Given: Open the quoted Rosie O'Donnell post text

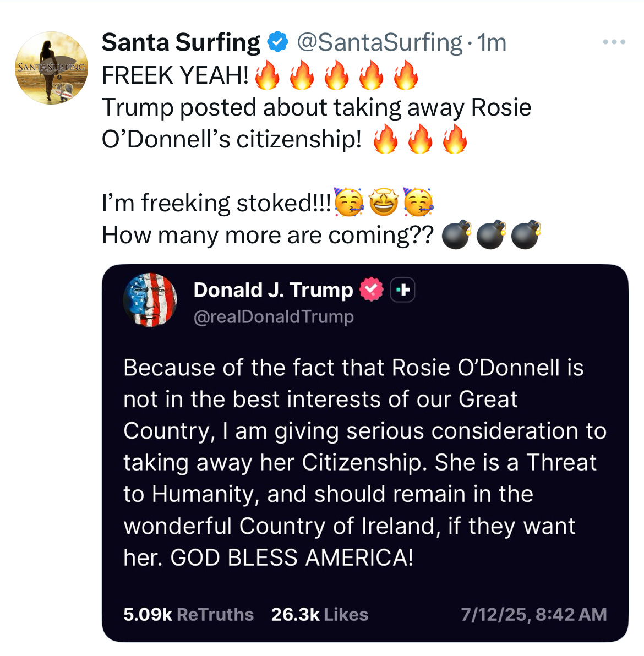Looking at the screenshot, I should point(365,463).
